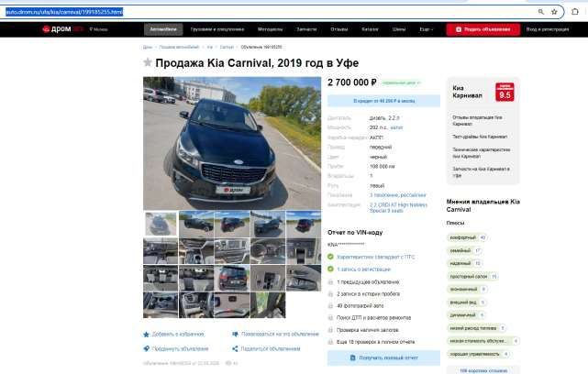Click the Дром breadcrumb link

click(148, 48)
